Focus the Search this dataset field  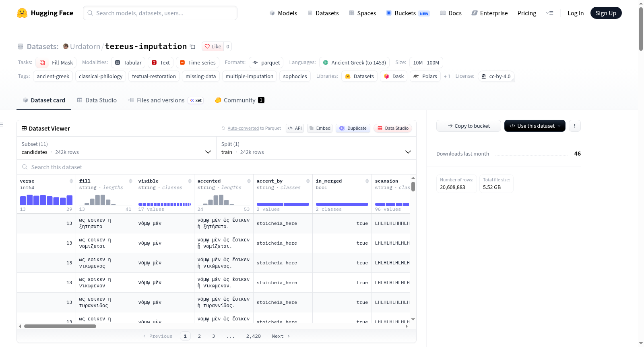tap(217, 167)
